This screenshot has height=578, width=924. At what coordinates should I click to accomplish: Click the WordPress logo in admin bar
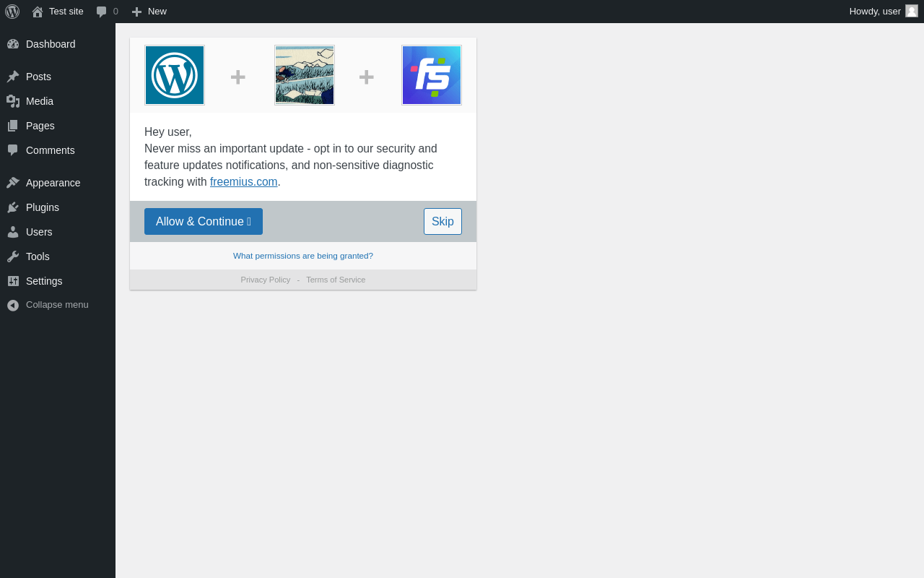[12, 12]
